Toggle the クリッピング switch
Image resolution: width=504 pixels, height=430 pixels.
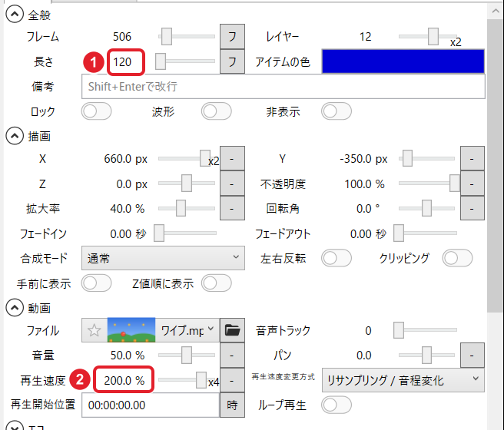pyautogui.click(x=457, y=258)
